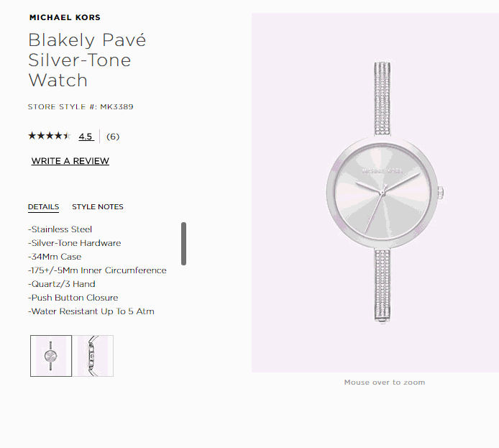Open the 4.5 rating link
The image size is (499, 448).
click(x=86, y=137)
